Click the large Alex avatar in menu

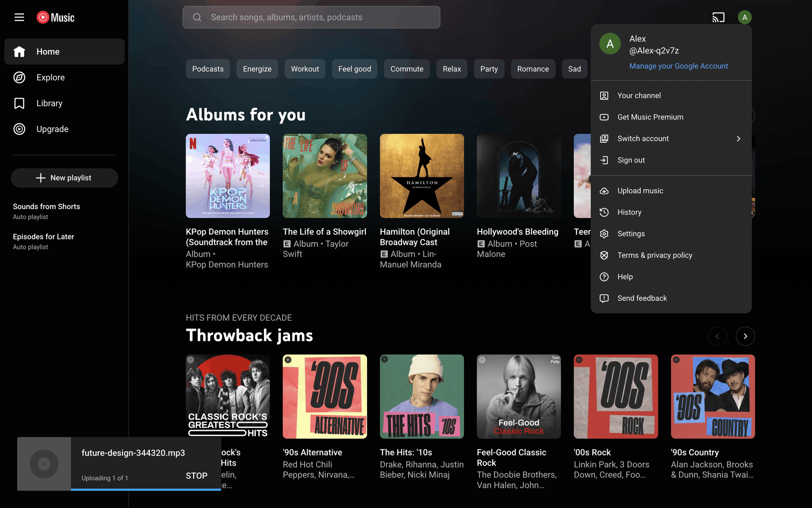pyautogui.click(x=610, y=44)
